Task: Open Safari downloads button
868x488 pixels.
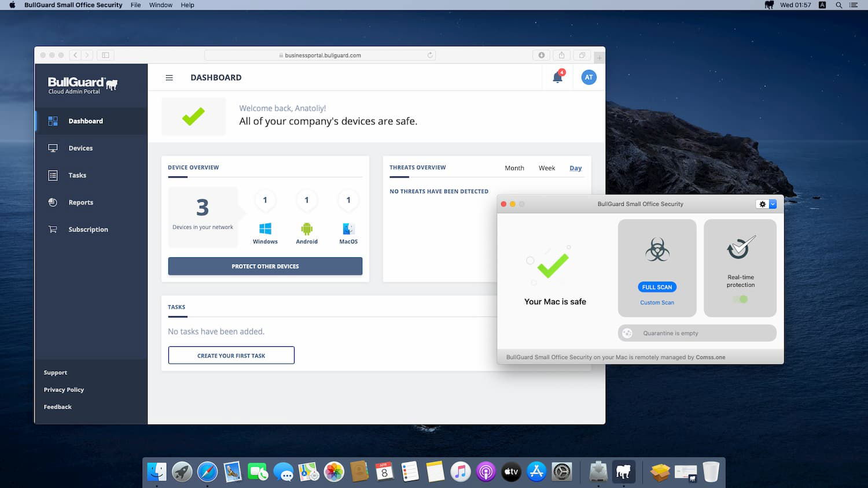Action: [x=542, y=56]
